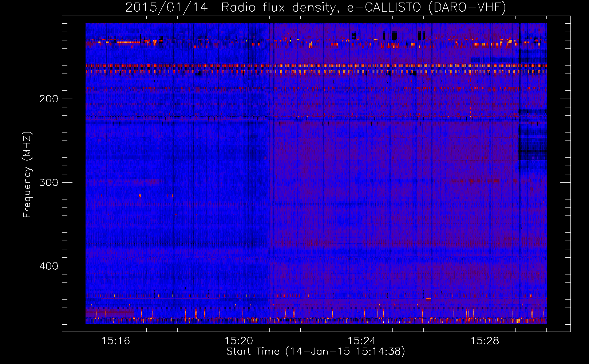Click the 15:20 time axis label
Viewport: 589px width, 364px height.
[x=239, y=341]
